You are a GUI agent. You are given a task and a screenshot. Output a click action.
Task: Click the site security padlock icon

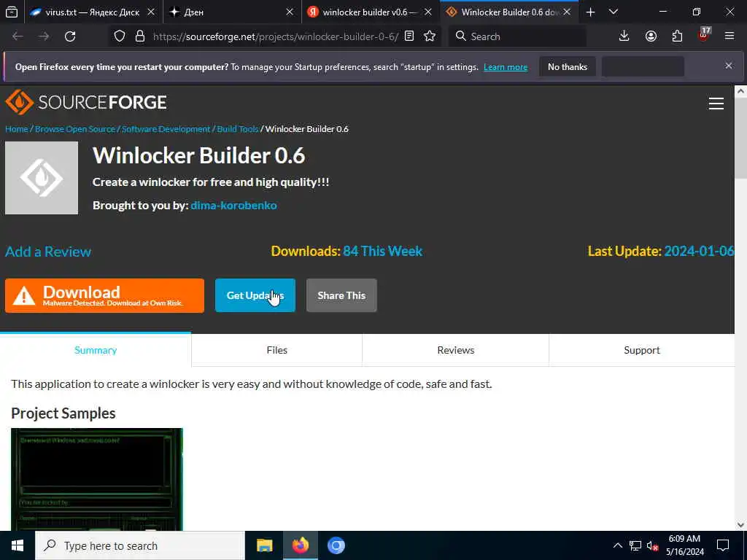[x=140, y=36]
